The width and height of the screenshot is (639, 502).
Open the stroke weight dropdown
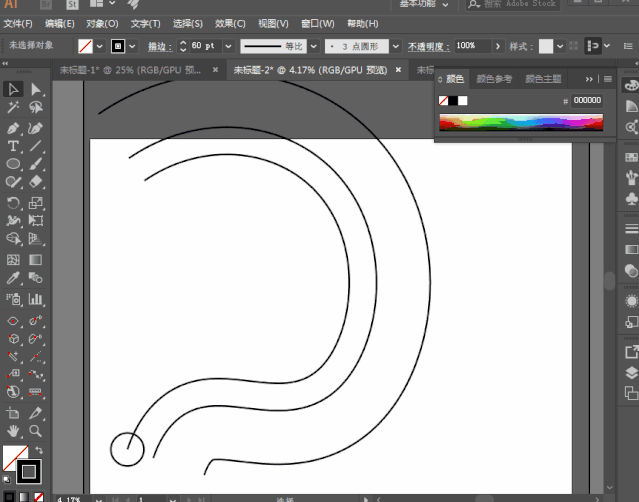pyautogui.click(x=228, y=46)
